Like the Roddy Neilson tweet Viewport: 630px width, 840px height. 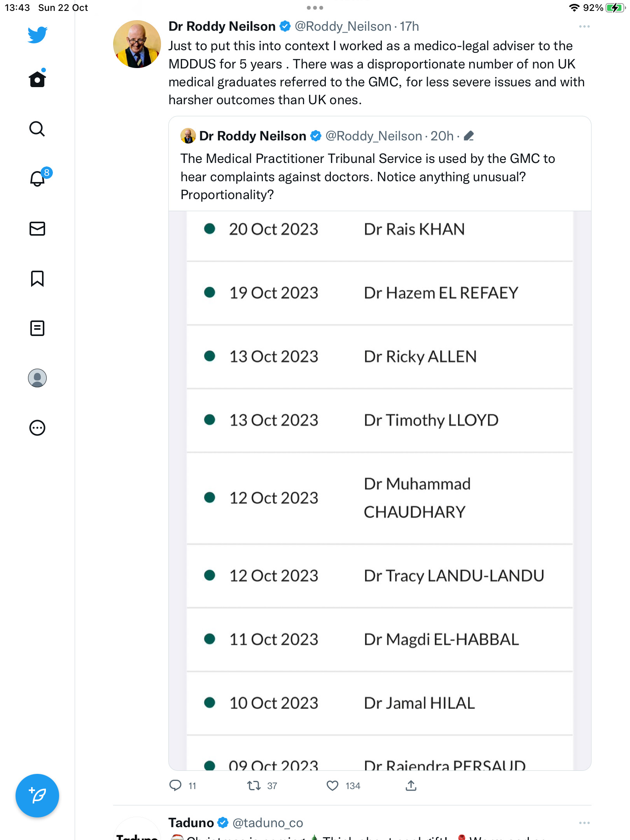point(332,786)
